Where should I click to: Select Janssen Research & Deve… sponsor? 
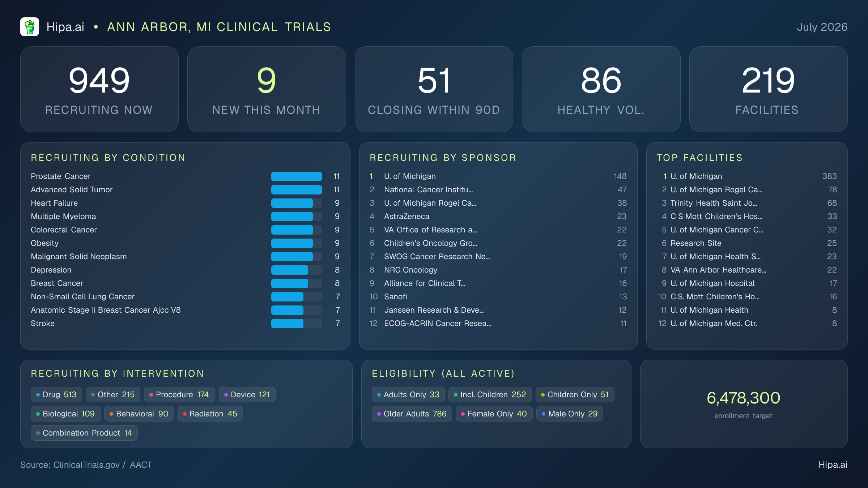click(498, 310)
